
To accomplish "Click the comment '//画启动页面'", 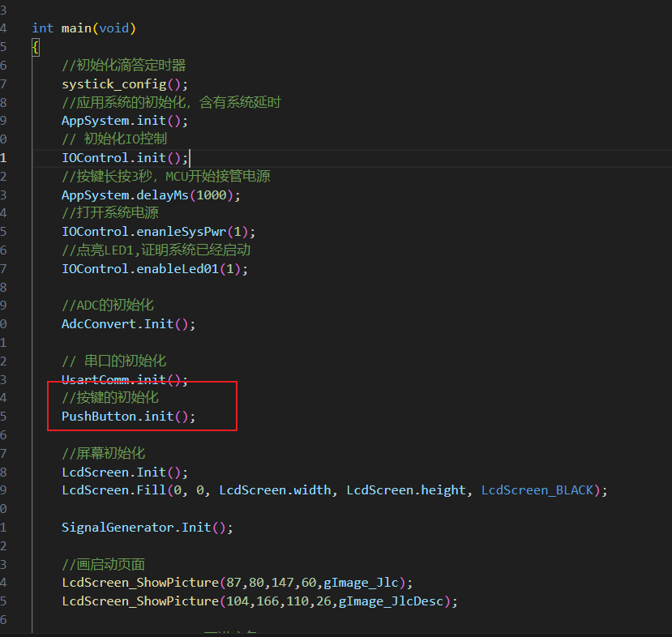I will (x=103, y=565).
